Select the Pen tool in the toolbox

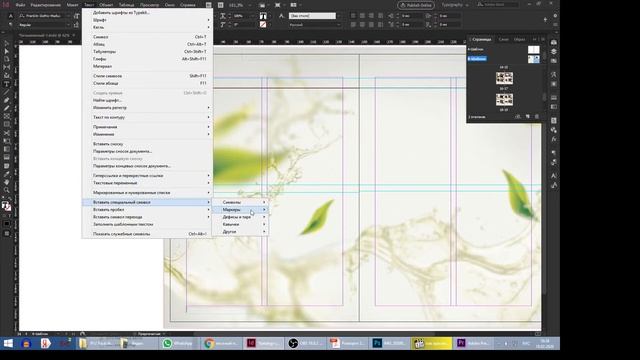[7, 100]
